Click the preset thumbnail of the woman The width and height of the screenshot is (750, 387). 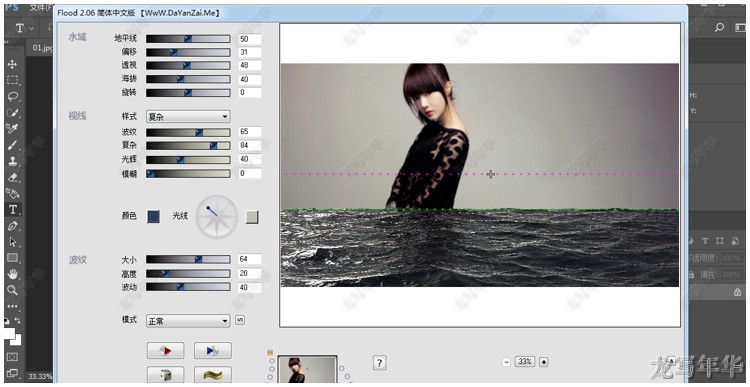coord(307,370)
